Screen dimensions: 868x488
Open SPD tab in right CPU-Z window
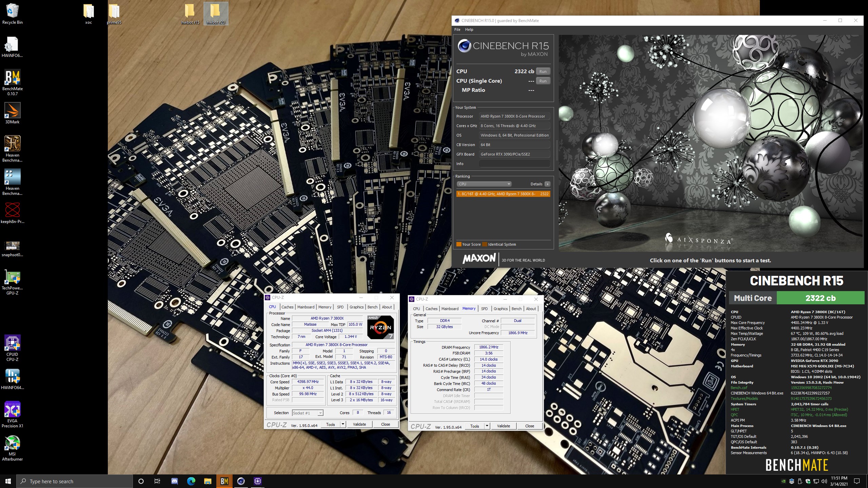coord(485,309)
